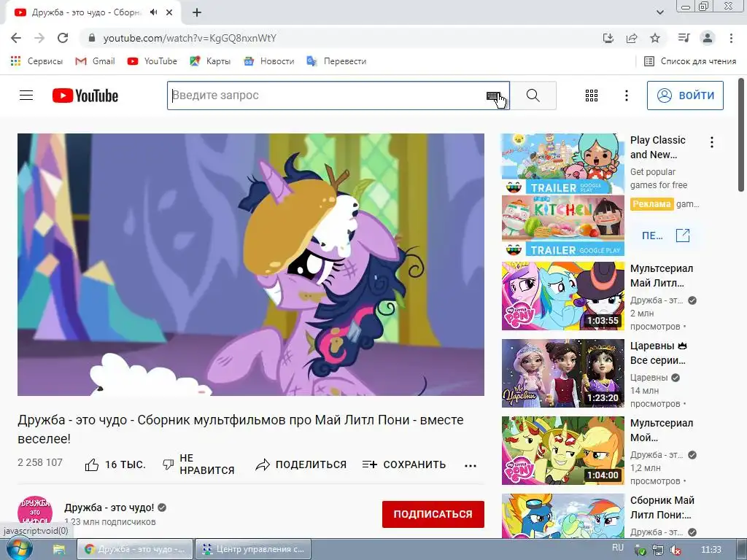Open the muted volume tray icon
This screenshot has width=747, height=560.
675,550
